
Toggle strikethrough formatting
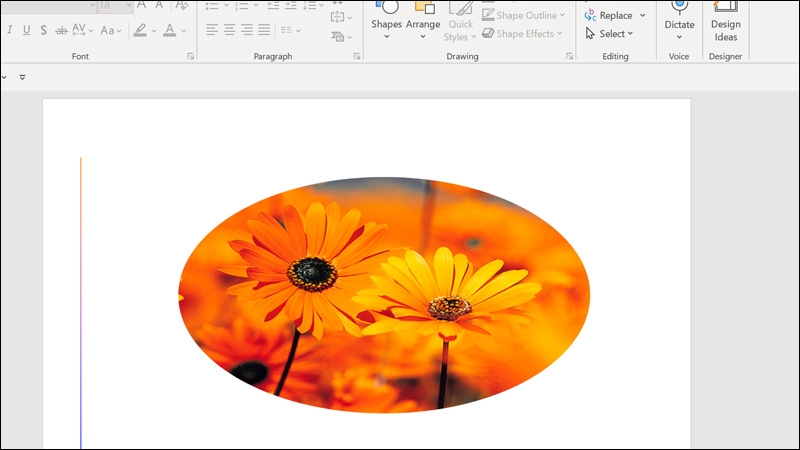pos(61,31)
